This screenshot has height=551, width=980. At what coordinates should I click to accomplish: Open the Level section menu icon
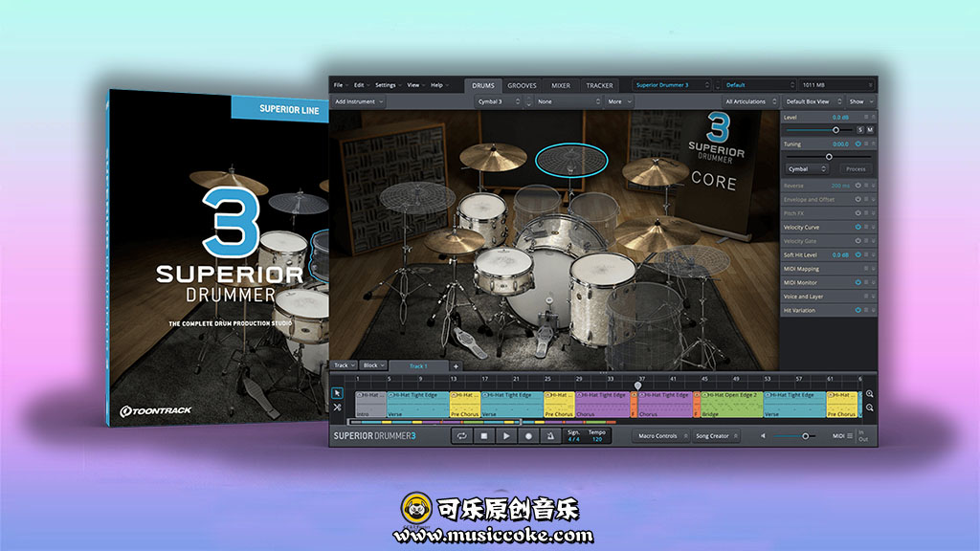866,117
